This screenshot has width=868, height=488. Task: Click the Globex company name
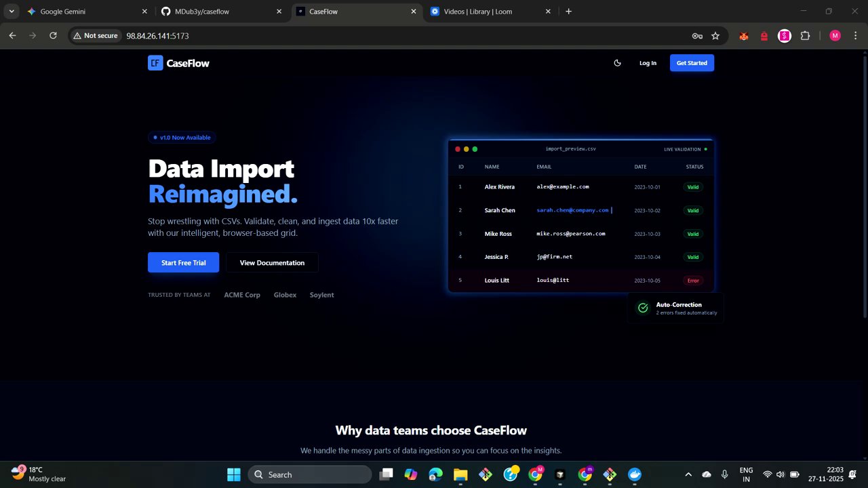click(x=285, y=295)
